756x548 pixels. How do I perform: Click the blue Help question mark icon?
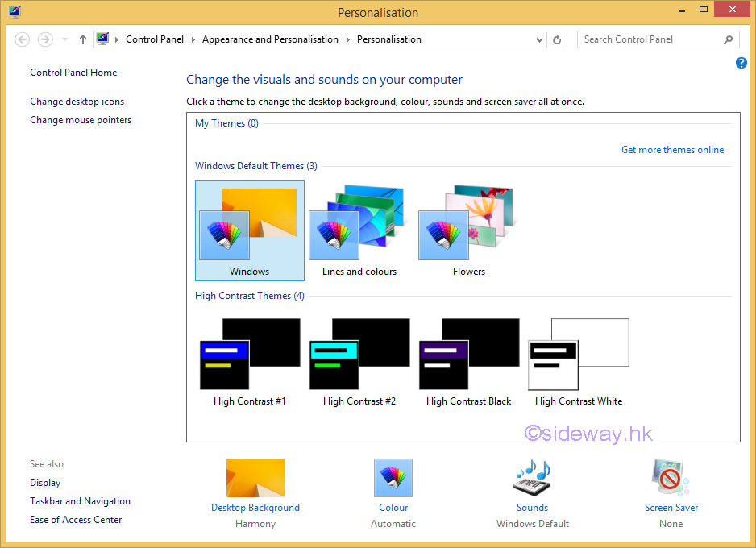tap(741, 63)
